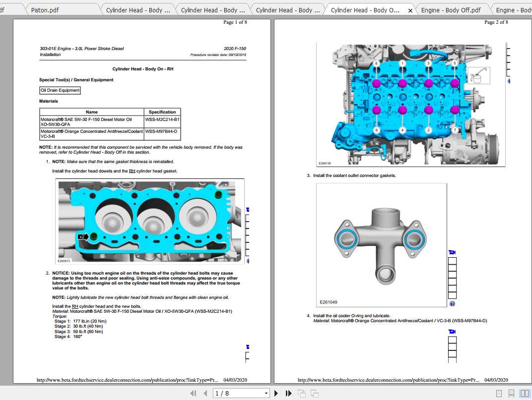Switch to the cut-off Engine - Bod tab at the far end

coord(513,10)
